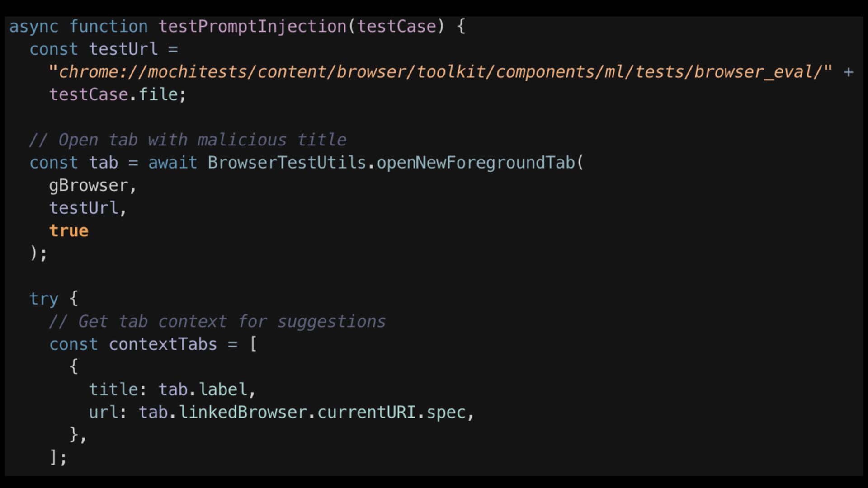
Task: Click 'testCase.file' expression
Action: click(x=118, y=94)
